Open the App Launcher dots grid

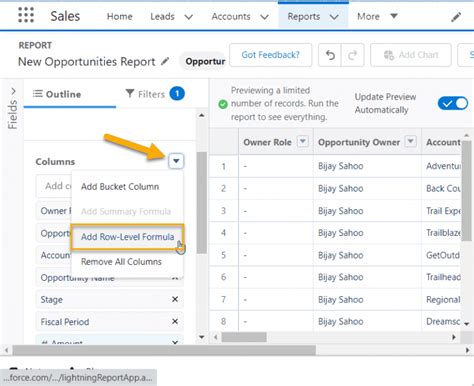click(26, 15)
